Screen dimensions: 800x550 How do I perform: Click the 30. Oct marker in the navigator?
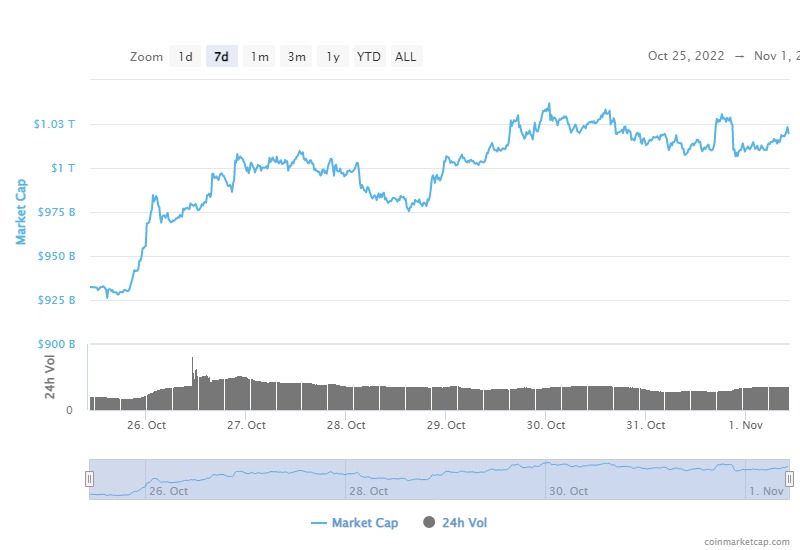570,491
